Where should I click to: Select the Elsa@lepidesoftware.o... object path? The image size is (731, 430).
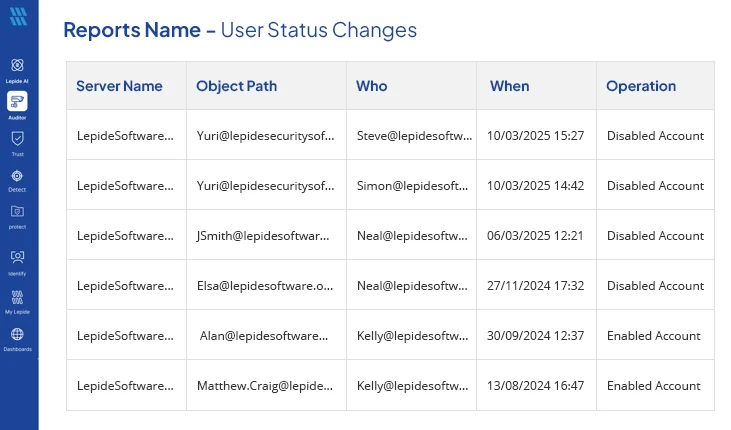pyautogui.click(x=265, y=286)
